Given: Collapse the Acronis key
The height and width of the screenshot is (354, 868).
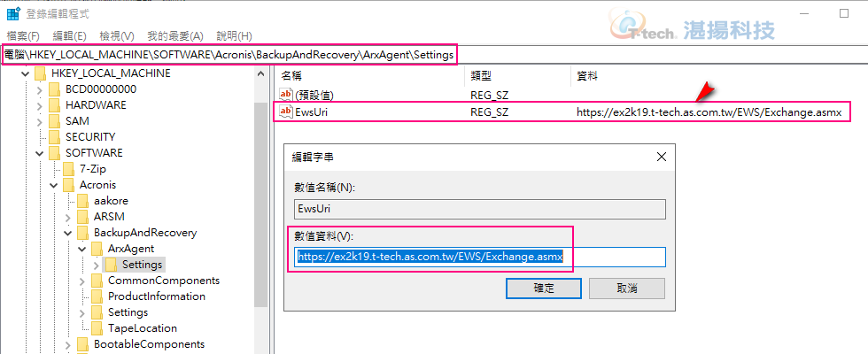Looking at the screenshot, I should click(54, 185).
